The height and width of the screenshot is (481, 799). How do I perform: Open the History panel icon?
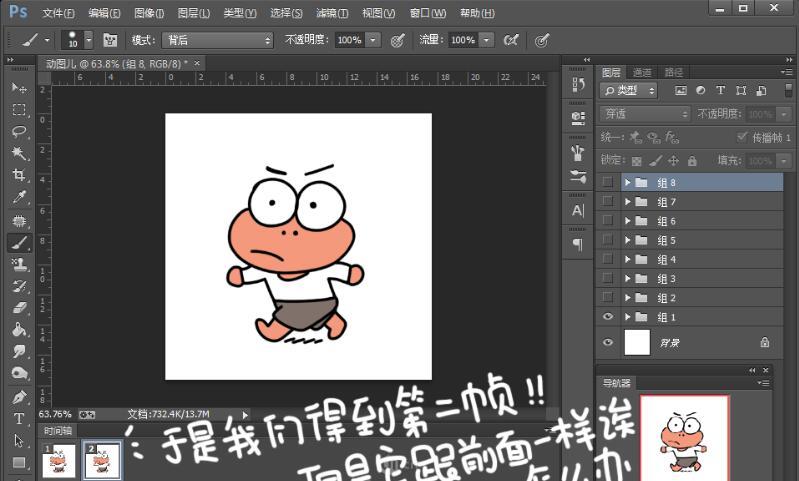(577, 85)
